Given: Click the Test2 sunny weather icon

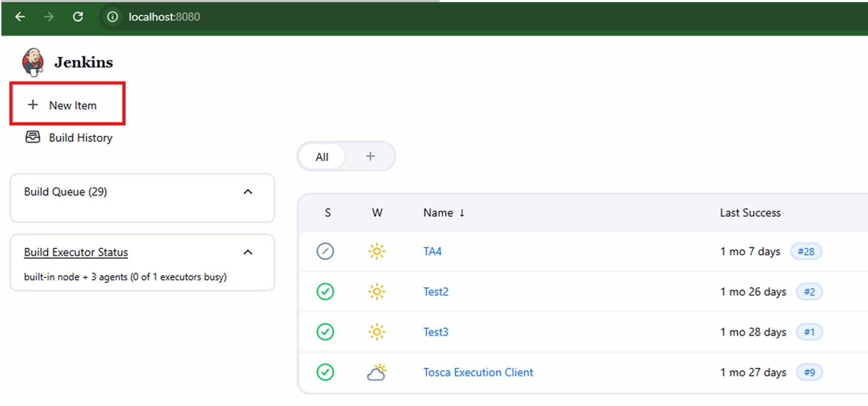Looking at the screenshot, I should click(x=376, y=292).
